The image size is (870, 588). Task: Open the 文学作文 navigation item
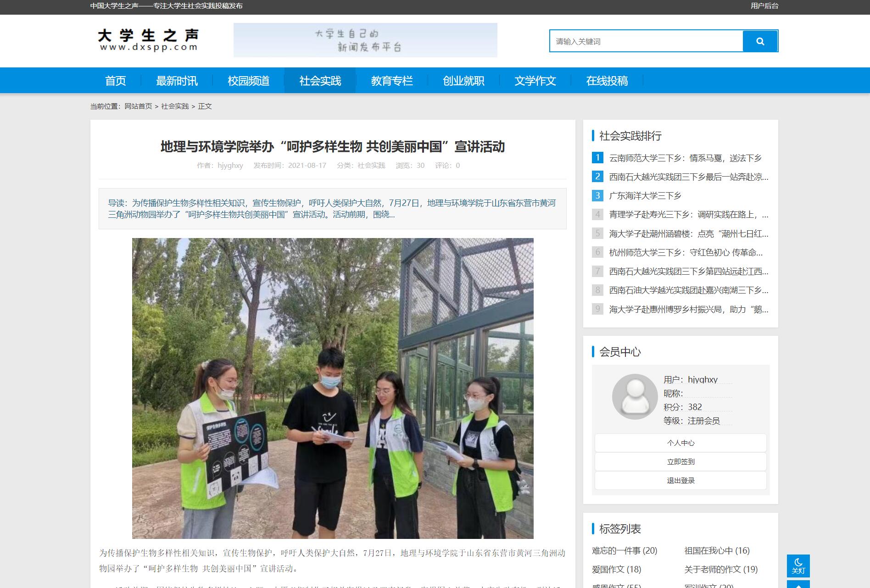535,81
